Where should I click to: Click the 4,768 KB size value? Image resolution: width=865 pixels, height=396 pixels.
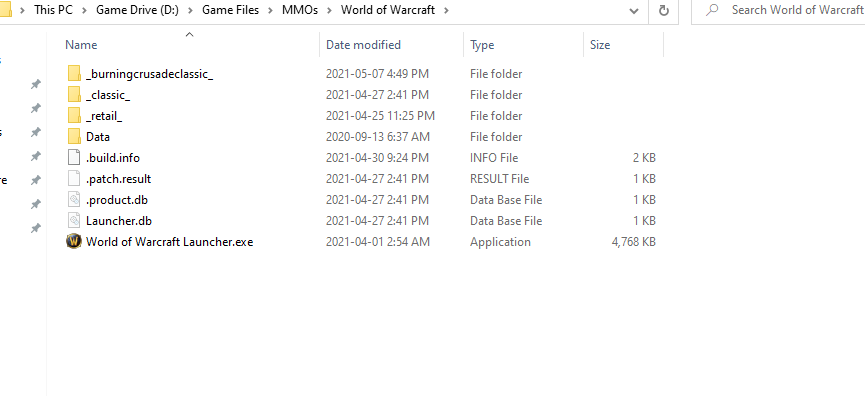[634, 242]
